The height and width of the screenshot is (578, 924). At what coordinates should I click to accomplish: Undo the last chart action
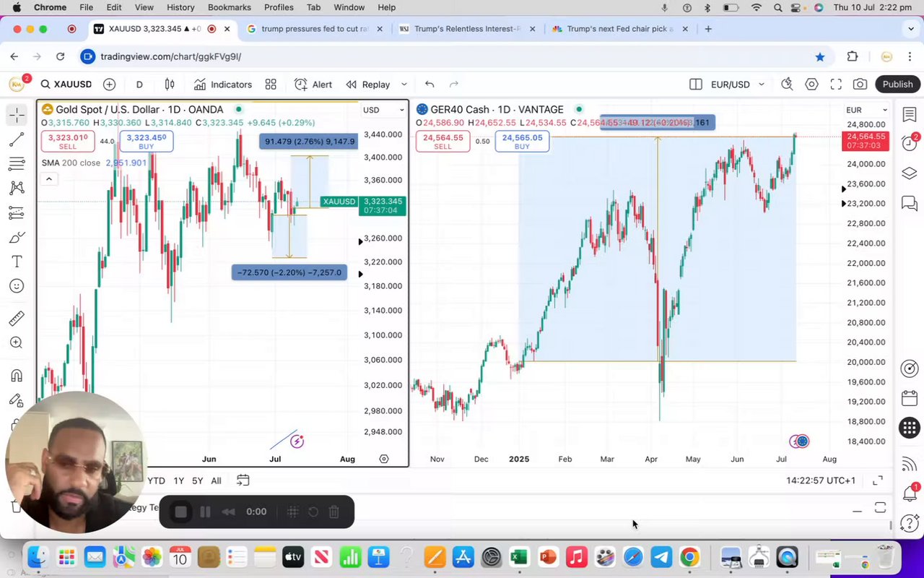(x=430, y=85)
